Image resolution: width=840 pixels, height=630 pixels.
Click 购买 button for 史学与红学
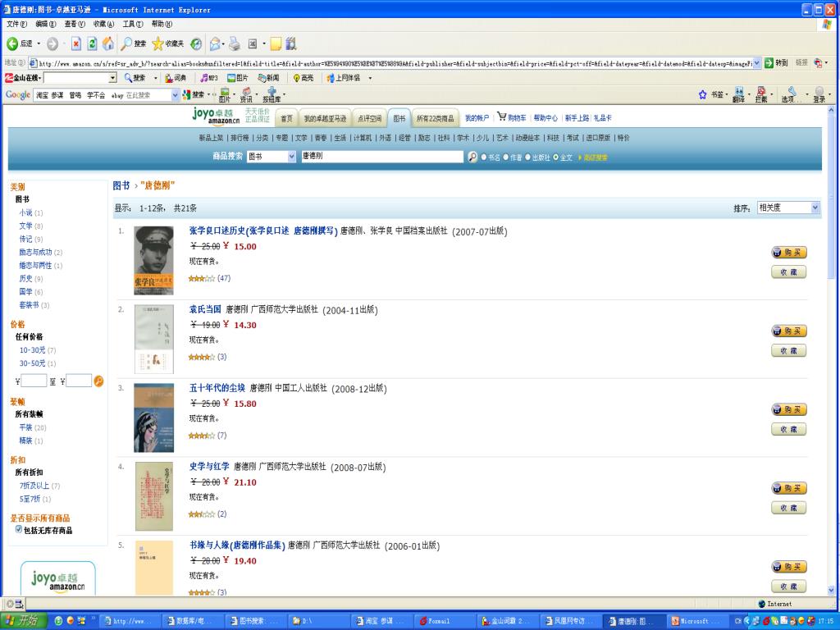pyautogui.click(x=788, y=488)
